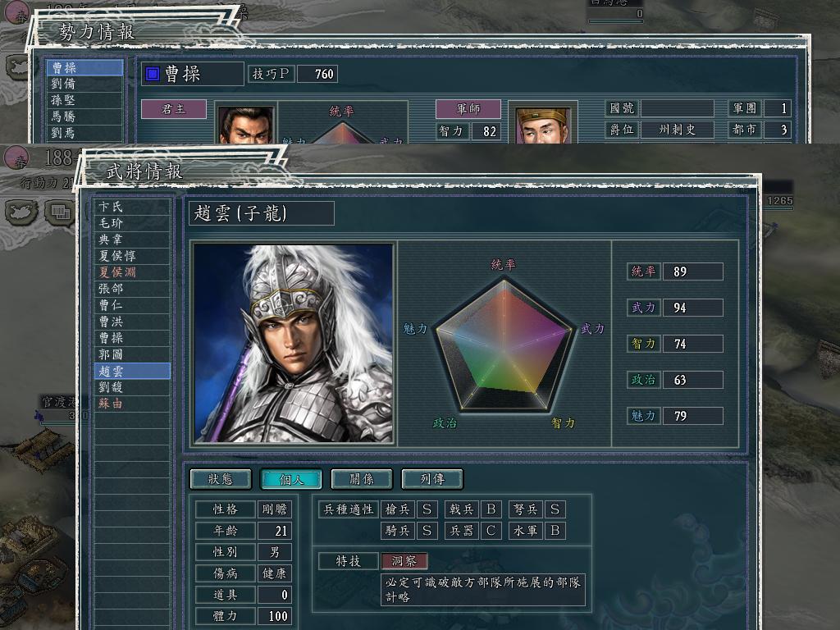
Task: Click the 統率 stat value 89
Action: (692, 272)
